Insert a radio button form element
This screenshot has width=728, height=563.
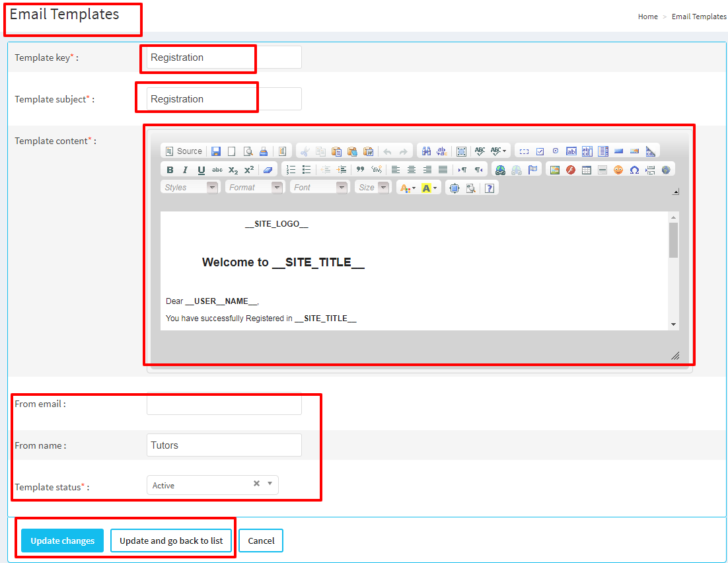point(556,151)
